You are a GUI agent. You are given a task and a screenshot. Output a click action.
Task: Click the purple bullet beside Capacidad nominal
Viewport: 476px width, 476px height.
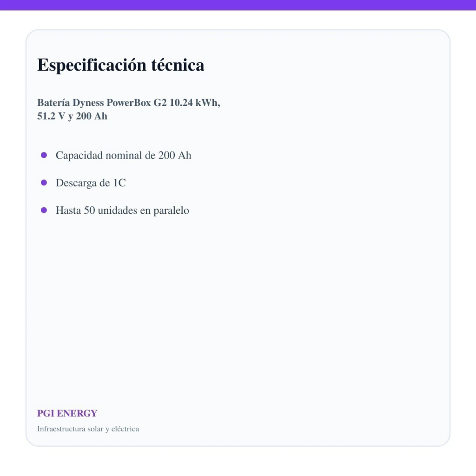(x=44, y=155)
